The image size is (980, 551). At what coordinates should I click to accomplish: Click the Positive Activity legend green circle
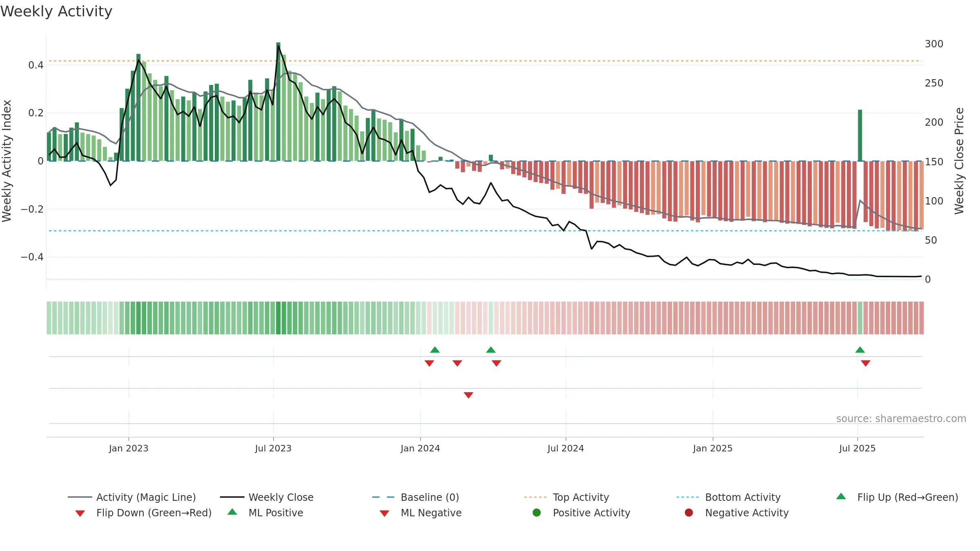[537, 513]
